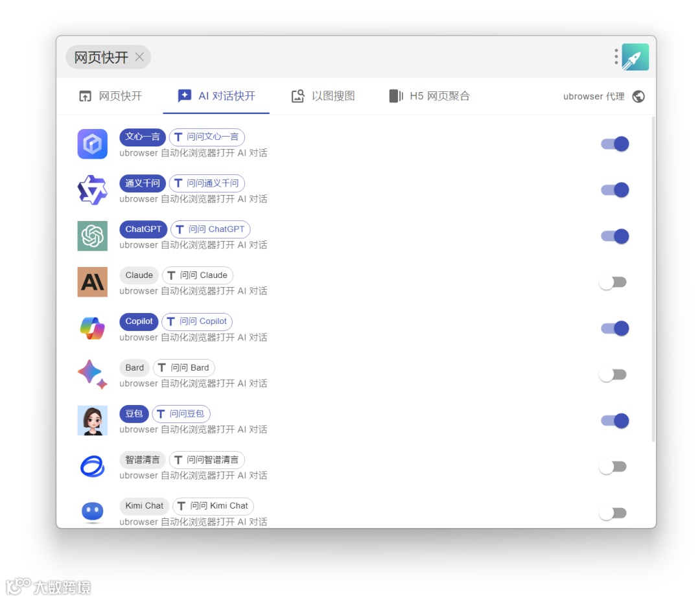Switch to the 网页快开 tab
The image size is (700, 600).
(110, 96)
